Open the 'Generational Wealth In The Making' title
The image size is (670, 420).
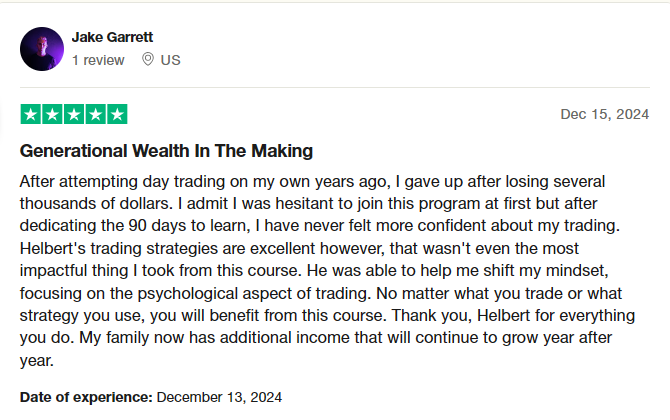(x=166, y=151)
